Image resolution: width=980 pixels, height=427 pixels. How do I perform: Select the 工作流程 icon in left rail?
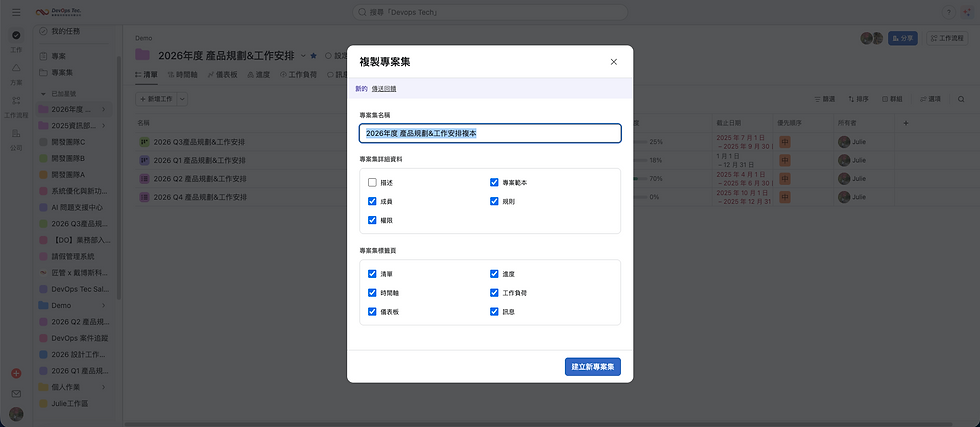pyautogui.click(x=16, y=100)
